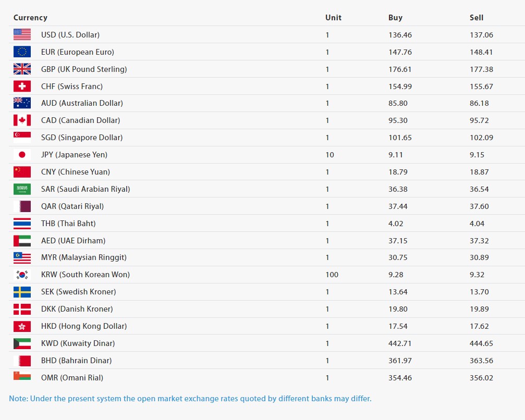Viewport: 525px width, 420px height.
Task: Click the Qatar flag icon
Action: [x=22, y=206]
